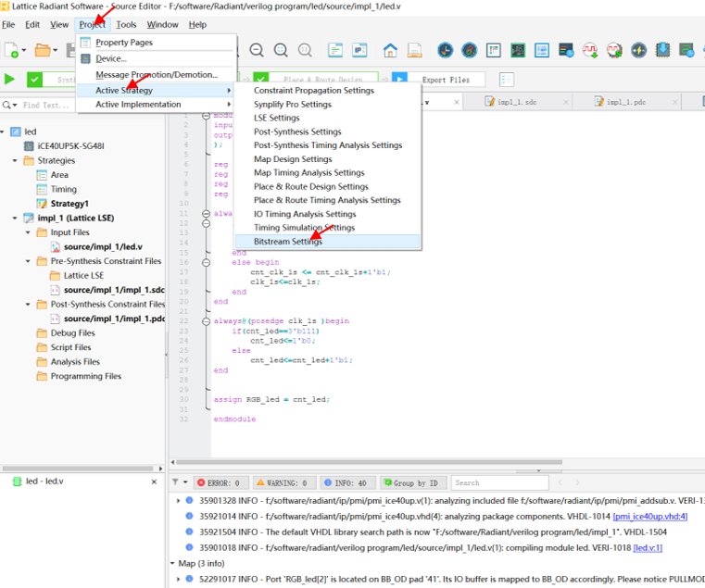Expand the 52291017 INFO message row
This screenshot has width=705, height=588.
coord(179,579)
